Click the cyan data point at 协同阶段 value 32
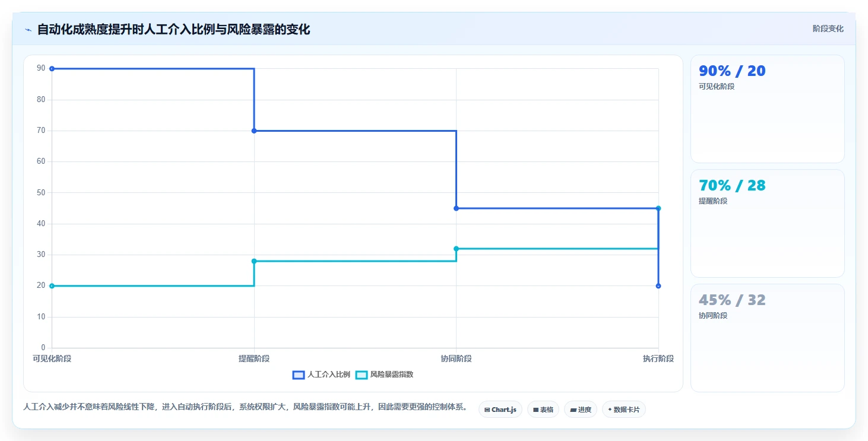Image resolution: width=868 pixels, height=441 pixels. [x=456, y=249]
